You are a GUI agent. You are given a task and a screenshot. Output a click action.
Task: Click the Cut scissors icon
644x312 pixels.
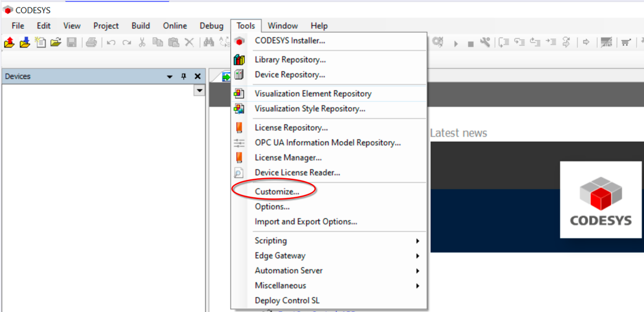tap(142, 43)
